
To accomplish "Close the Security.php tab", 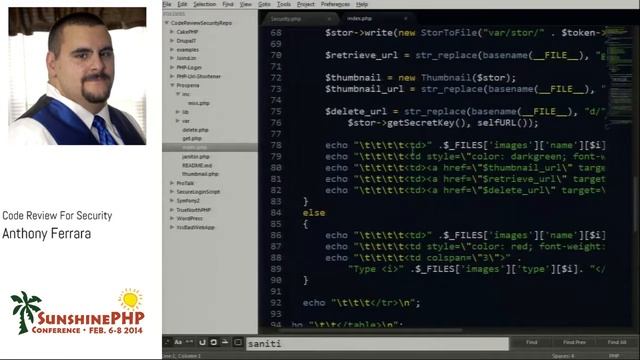I will click(329, 19).
